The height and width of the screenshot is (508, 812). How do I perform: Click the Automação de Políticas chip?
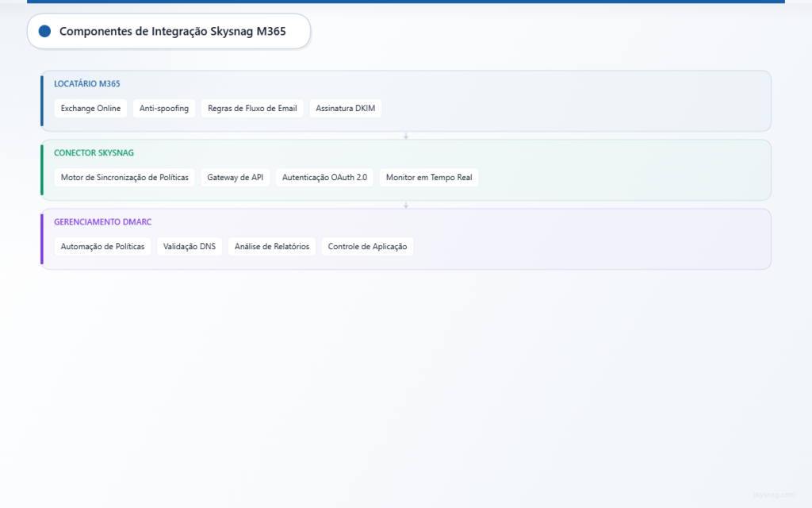(x=102, y=246)
